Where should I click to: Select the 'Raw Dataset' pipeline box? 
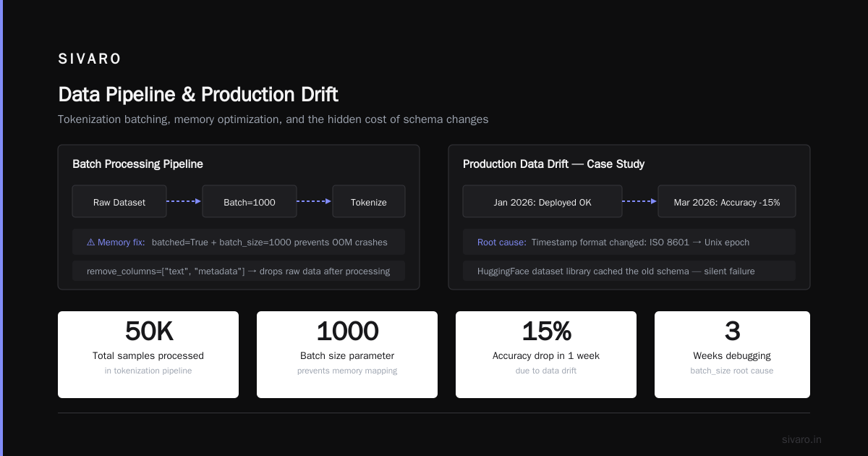[119, 202]
